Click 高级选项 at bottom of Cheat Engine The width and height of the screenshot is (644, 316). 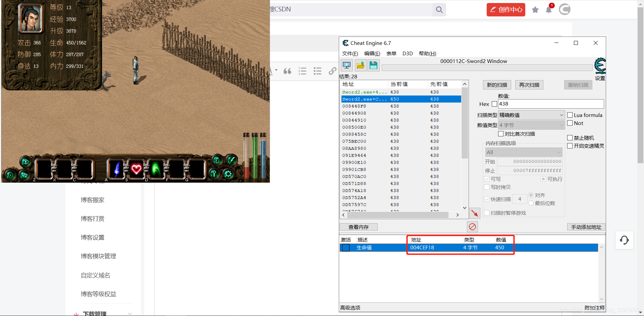(x=350, y=308)
